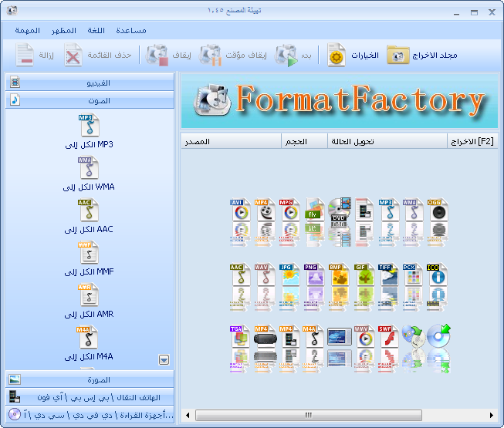504x428 pixels.
Task: Click the إزالة (Remove) toolbar button
Action: coord(35,56)
